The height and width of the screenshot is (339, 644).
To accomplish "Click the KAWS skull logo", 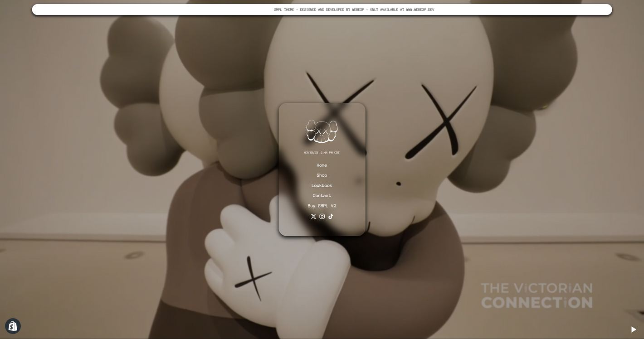I will pyautogui.click(x=322, y=131).
